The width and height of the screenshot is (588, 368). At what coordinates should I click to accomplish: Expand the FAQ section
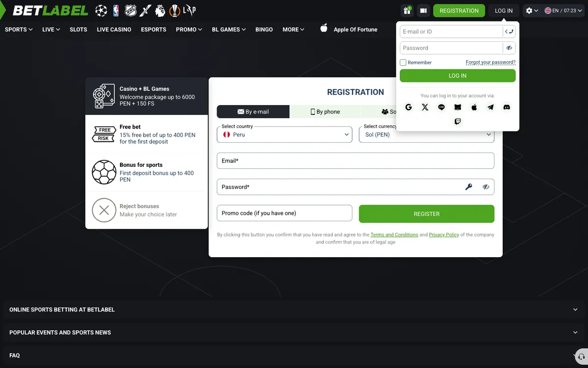294,355
